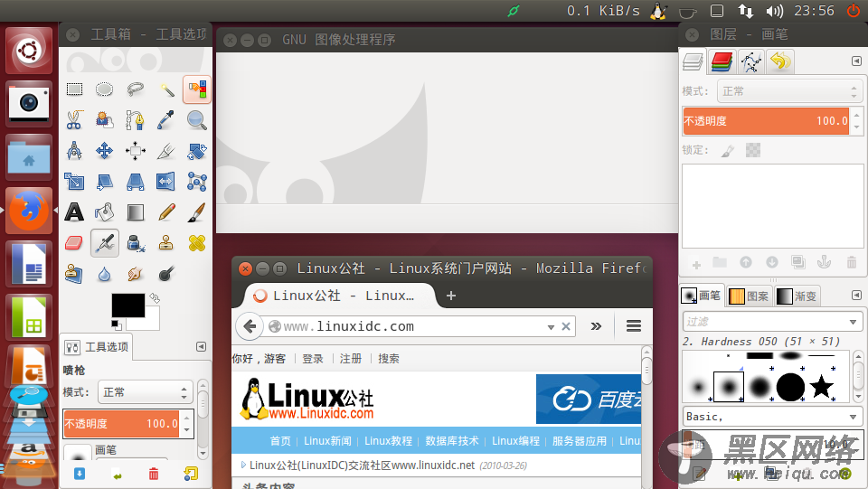Select the Pencil tool

(x=166, y=212)
